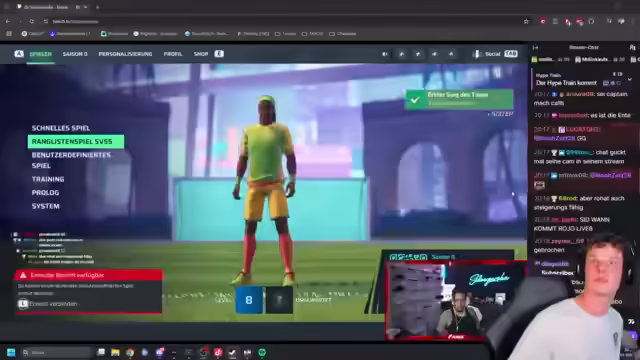Viewport: 640px width, 360px height.
Task: Expand the Hype Train banner chevron
Action: tap(630, 80)
